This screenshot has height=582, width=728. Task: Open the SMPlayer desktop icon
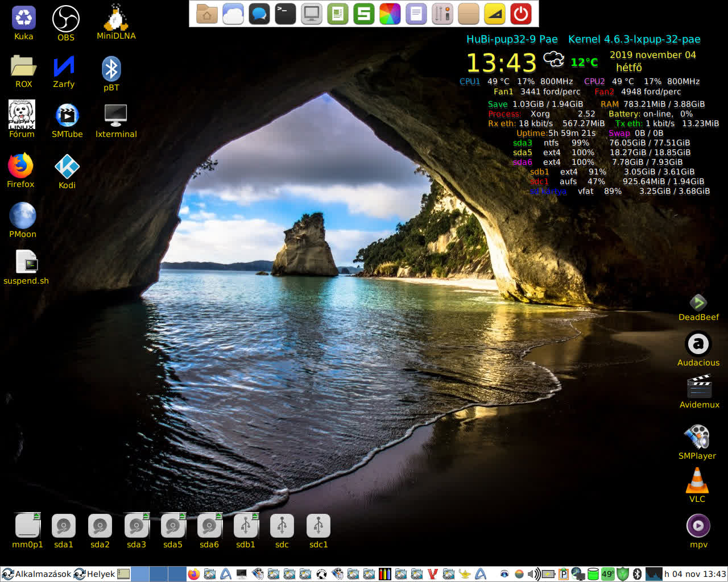pyautogui.click(x=697, y=436)
